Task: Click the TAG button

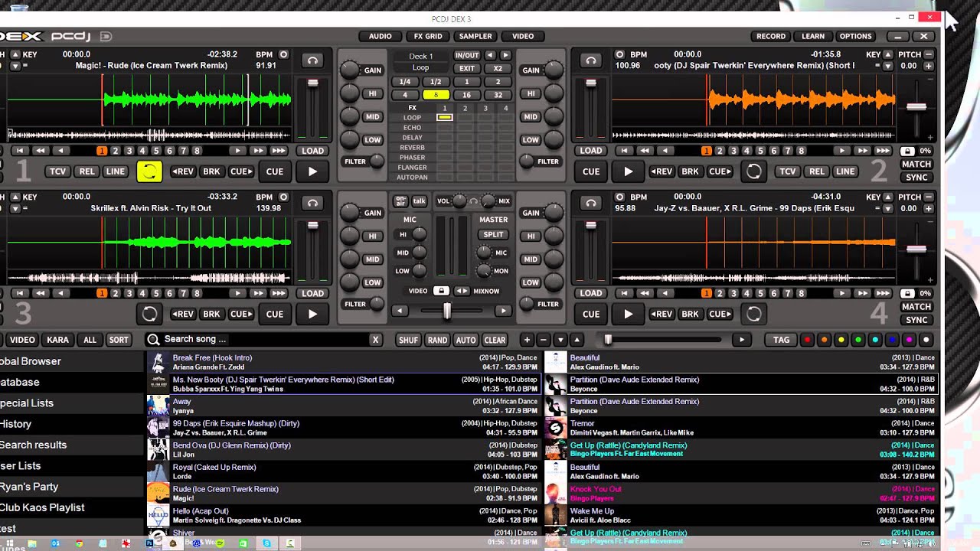Action: 781,340
